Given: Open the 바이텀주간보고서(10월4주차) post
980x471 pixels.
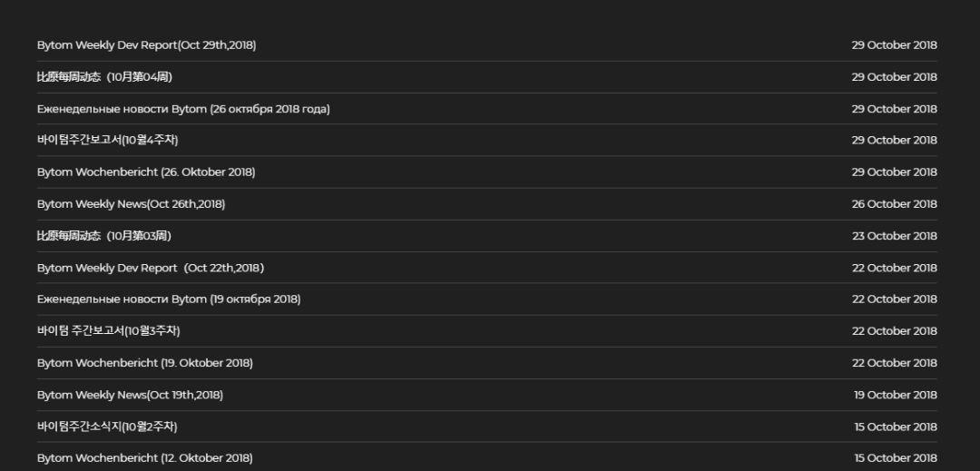Looking at the screenshot, I should point(101,141).
